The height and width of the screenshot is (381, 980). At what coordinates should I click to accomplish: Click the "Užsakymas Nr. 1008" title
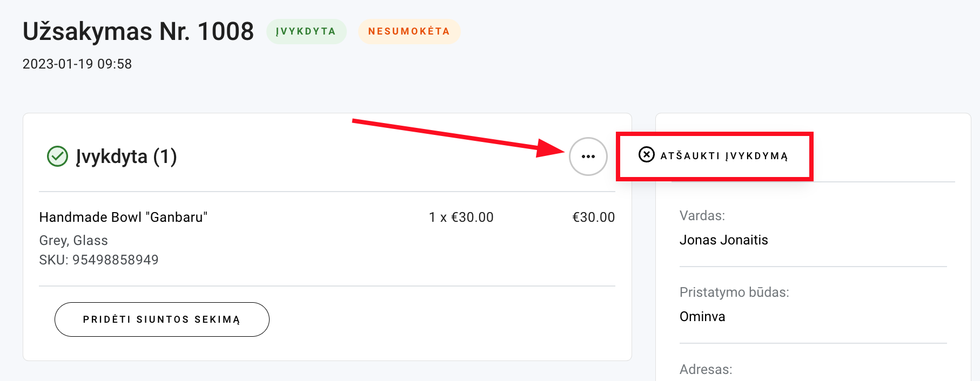pyautogui.click(x=138, y=31)
